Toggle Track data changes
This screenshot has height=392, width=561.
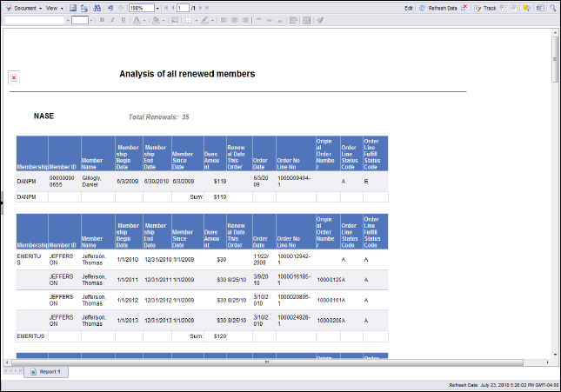point(485,7)
